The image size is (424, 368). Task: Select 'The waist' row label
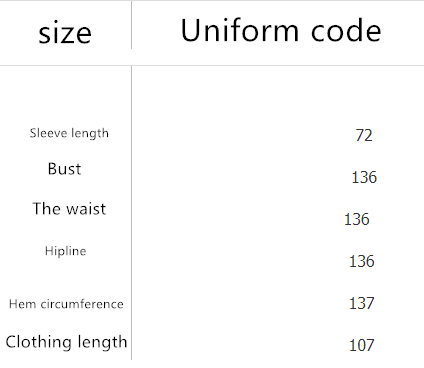pyautogui.click(x=69, y=209)
